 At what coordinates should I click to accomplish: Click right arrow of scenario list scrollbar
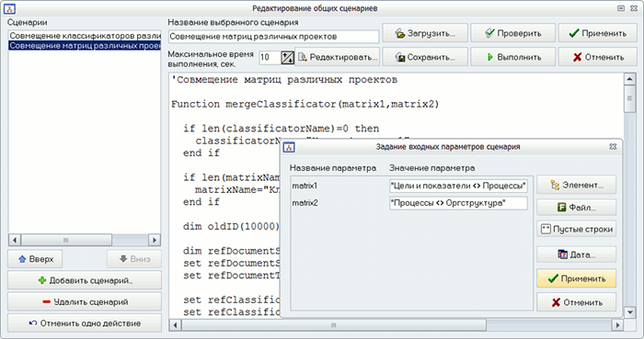click(155, 240)
